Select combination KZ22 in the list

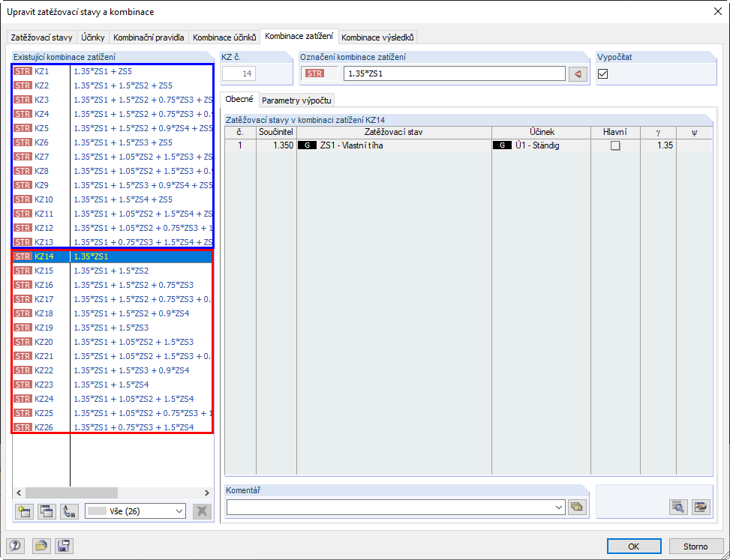113,370
